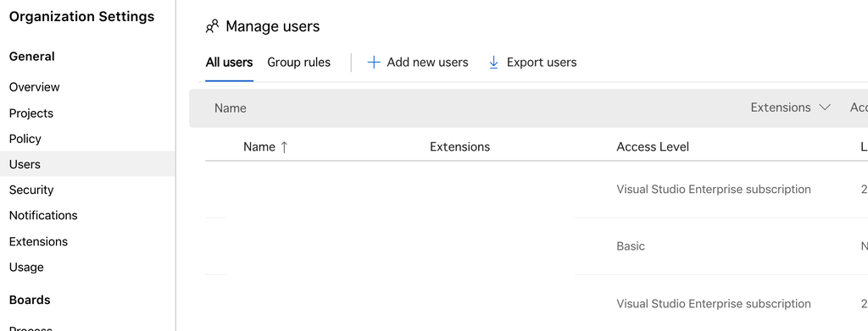Switch to the All users tab

(229, 63)
